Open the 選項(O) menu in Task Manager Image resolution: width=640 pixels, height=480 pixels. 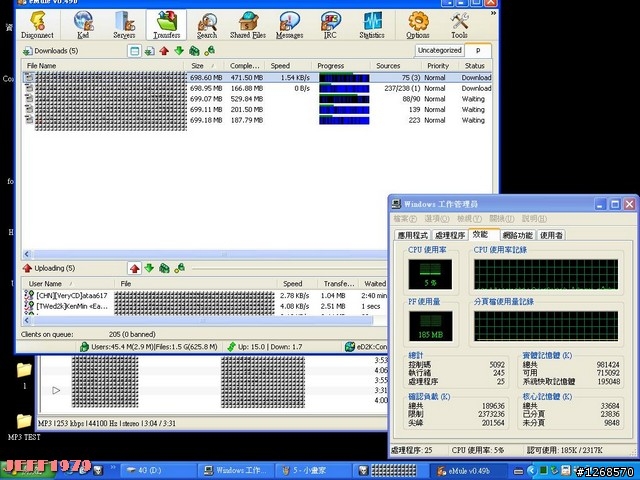click(437, 219)
